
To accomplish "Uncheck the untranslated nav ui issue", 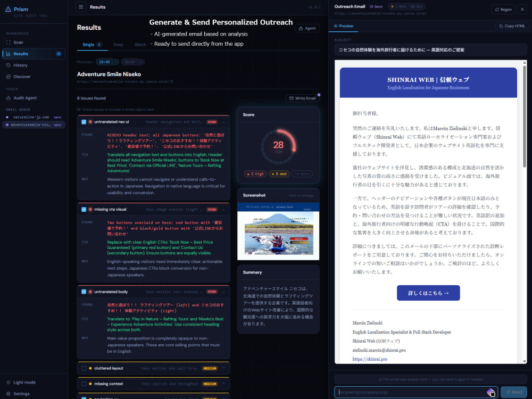I will click(x=84, y=122).
